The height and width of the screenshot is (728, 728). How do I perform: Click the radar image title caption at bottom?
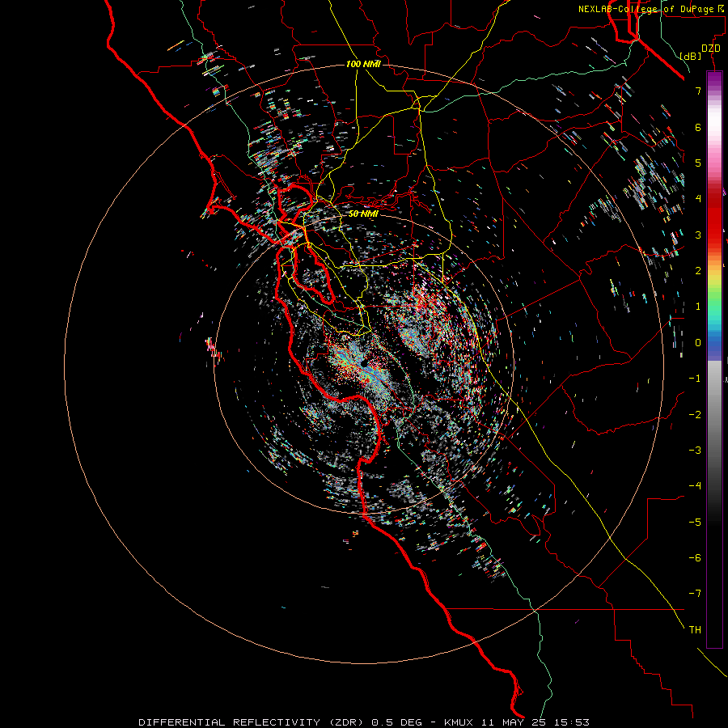pyautogui.click(x=364, y=722)
